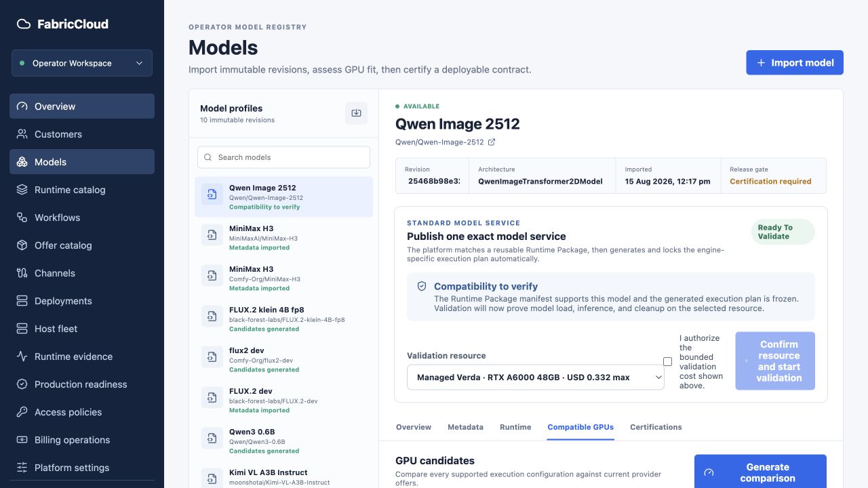Click the Import model button
868x488 pixels.
click(x=795, y=62)
